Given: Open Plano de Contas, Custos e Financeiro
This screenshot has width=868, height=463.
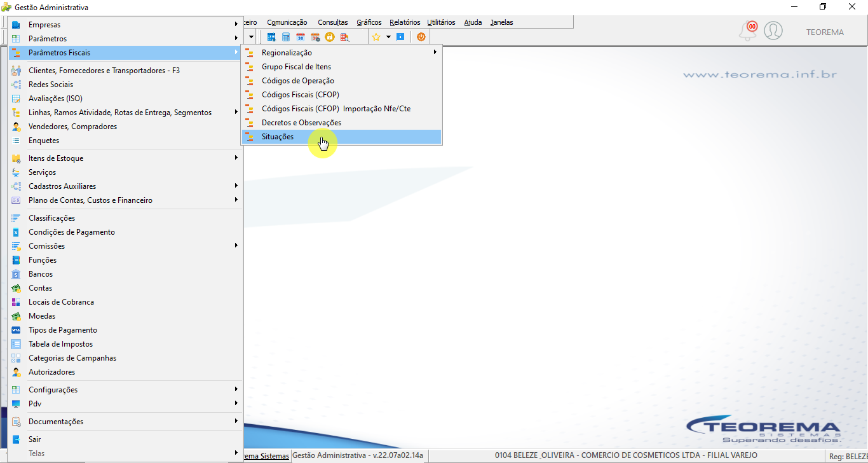Looking at the screenshot, I should (126, 200).
